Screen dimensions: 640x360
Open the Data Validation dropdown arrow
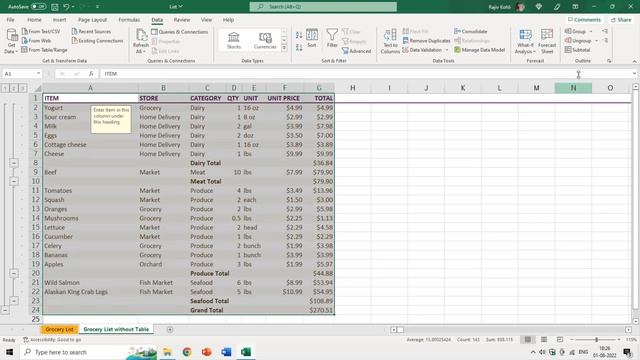pos(447,50)
